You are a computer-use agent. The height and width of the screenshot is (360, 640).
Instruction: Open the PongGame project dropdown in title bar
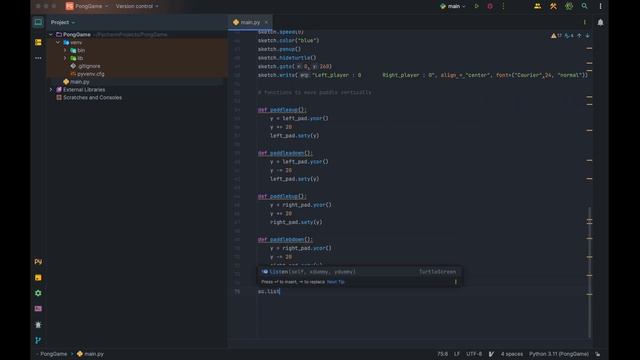coord(92,6)
